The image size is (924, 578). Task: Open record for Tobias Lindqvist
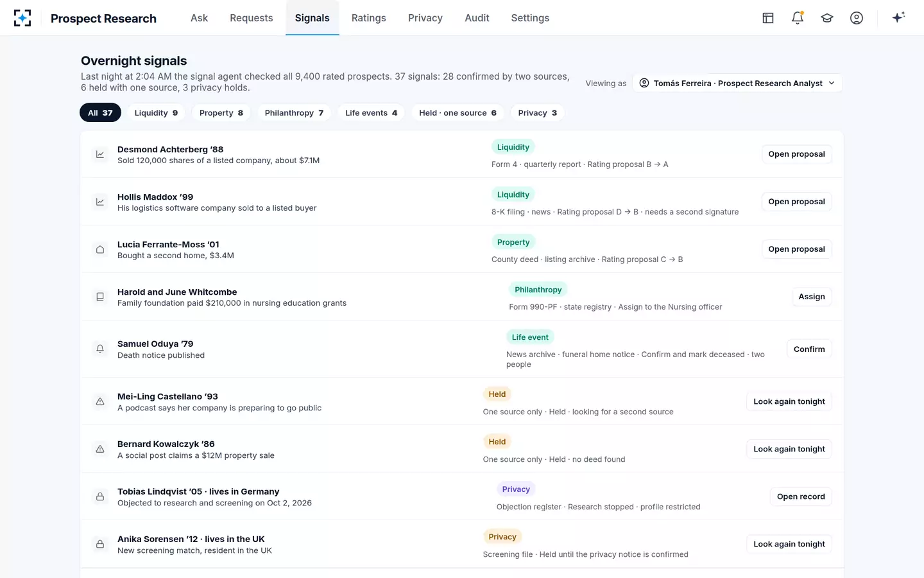point(801,496)
